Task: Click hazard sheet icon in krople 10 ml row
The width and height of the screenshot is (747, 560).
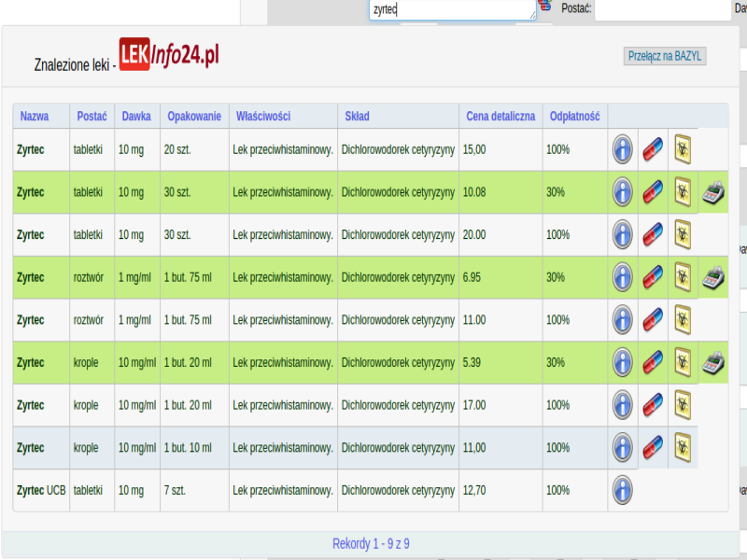Action: (x=683, y=448)
